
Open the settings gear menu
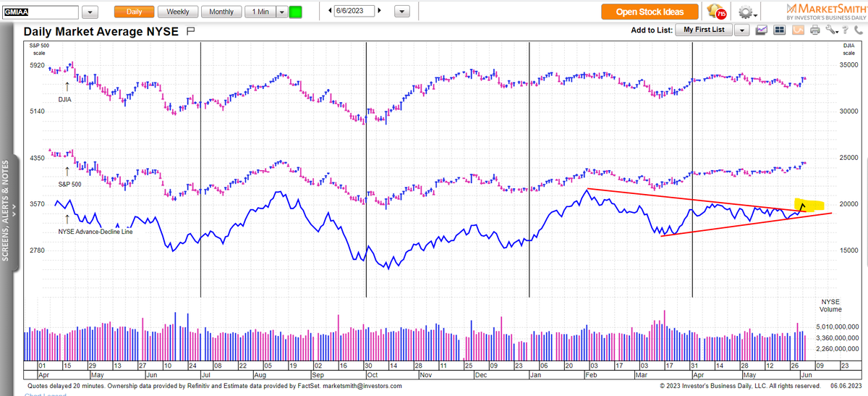(x=746, y=12)
